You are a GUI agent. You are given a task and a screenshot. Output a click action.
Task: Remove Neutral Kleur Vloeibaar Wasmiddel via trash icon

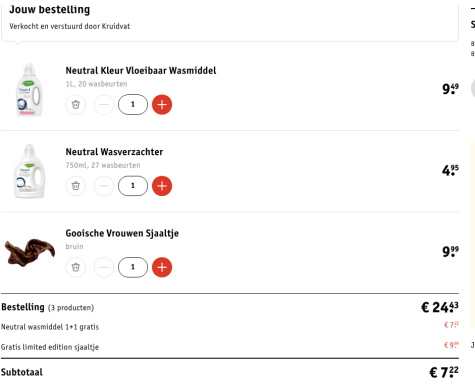click(x=76, y=105)
